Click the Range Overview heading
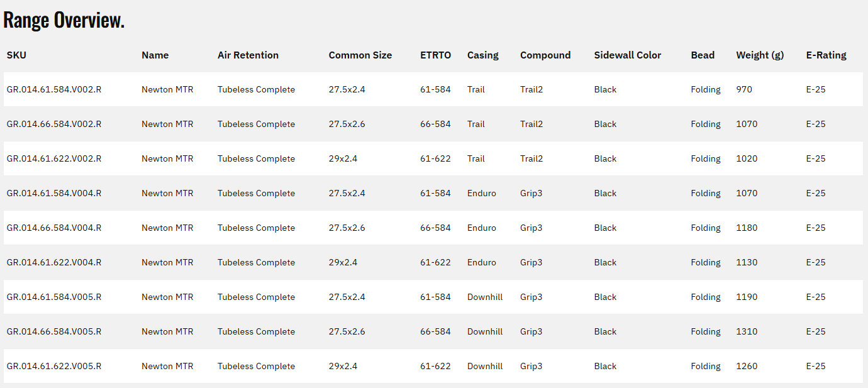868x388 pixels. click(x=64, y=20)
